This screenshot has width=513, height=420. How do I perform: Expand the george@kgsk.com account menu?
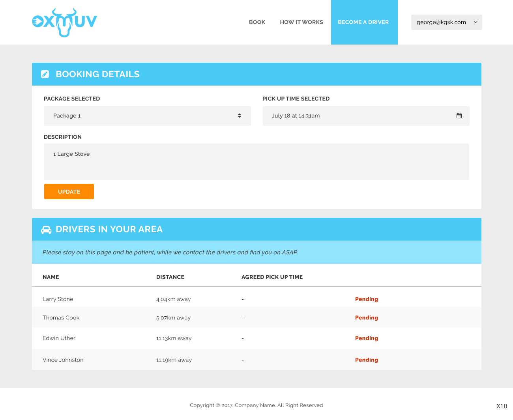pyautogui.click(x=447, y=22)
